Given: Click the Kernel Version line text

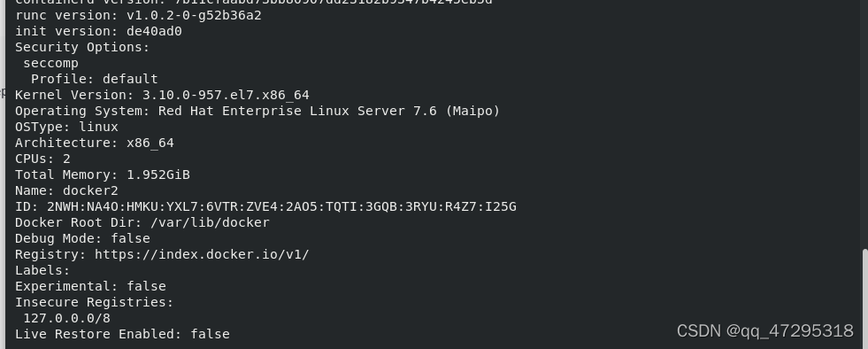Looking at the screenshot, I should click(x=162, y=95).
